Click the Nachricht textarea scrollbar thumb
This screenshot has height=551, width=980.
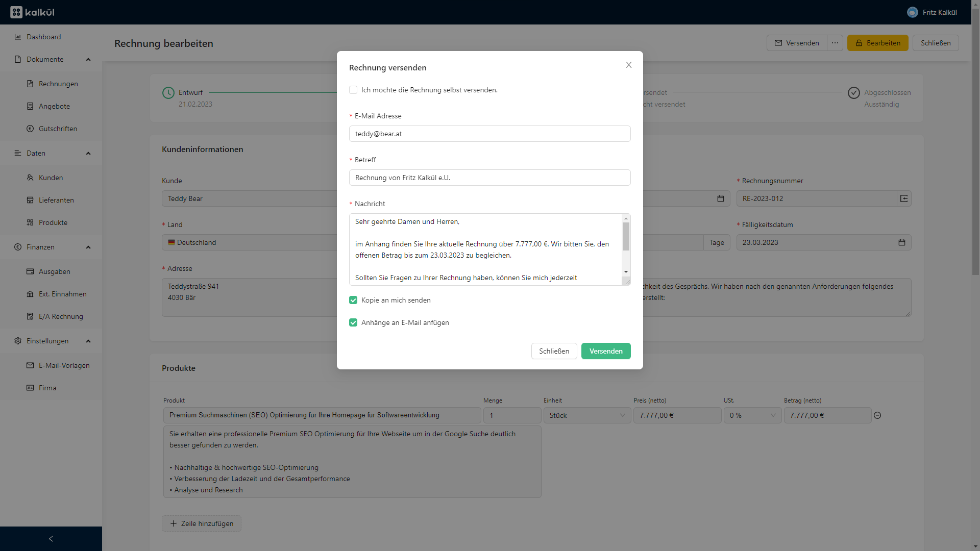click(x=626, y=237)
